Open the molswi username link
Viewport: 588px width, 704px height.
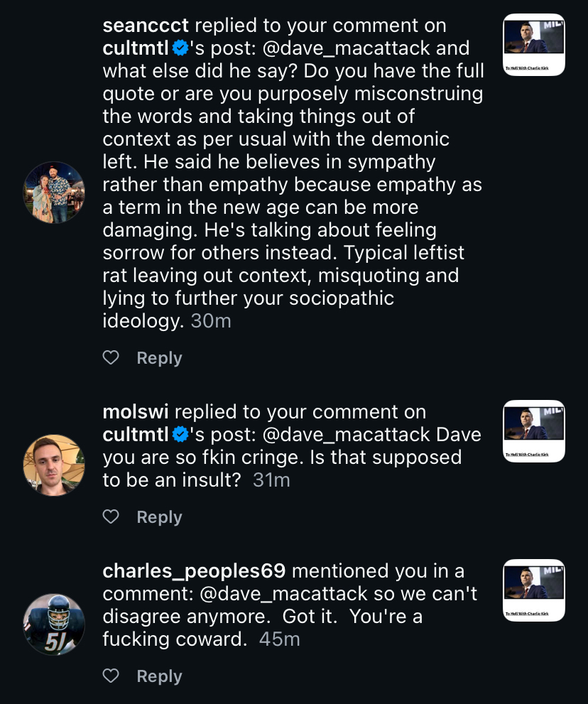[x=136, y=412]
